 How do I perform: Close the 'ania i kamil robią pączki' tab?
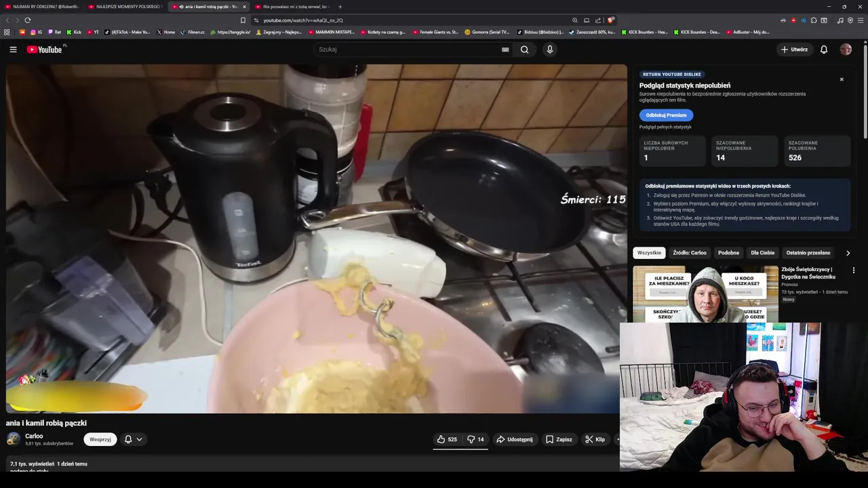point(244,7)
